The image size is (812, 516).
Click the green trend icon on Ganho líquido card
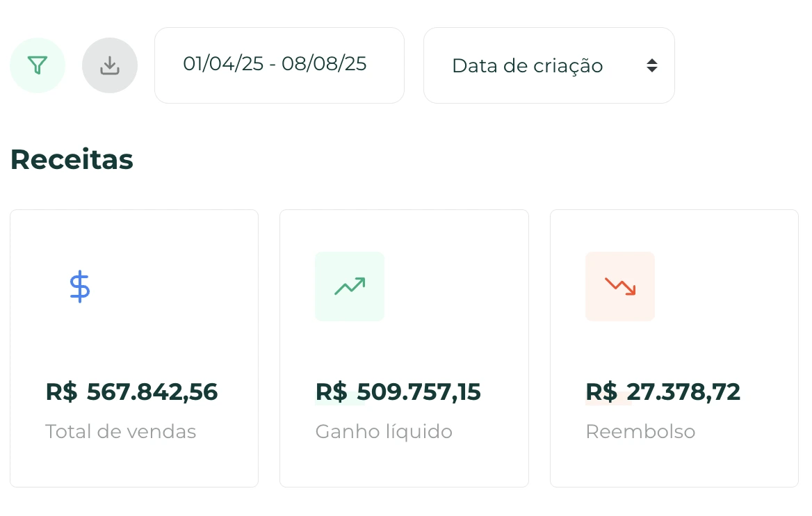[x=350, y=286]
